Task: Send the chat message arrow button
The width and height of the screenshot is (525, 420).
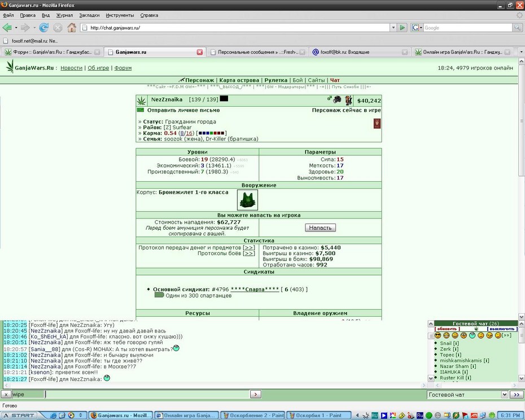Action: click(256, 394)
